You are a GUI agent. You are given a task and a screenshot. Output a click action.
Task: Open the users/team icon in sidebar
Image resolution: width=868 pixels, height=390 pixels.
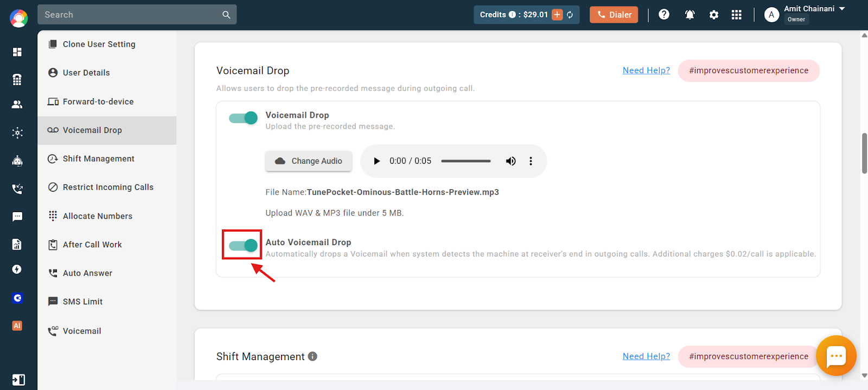(17, 105)
